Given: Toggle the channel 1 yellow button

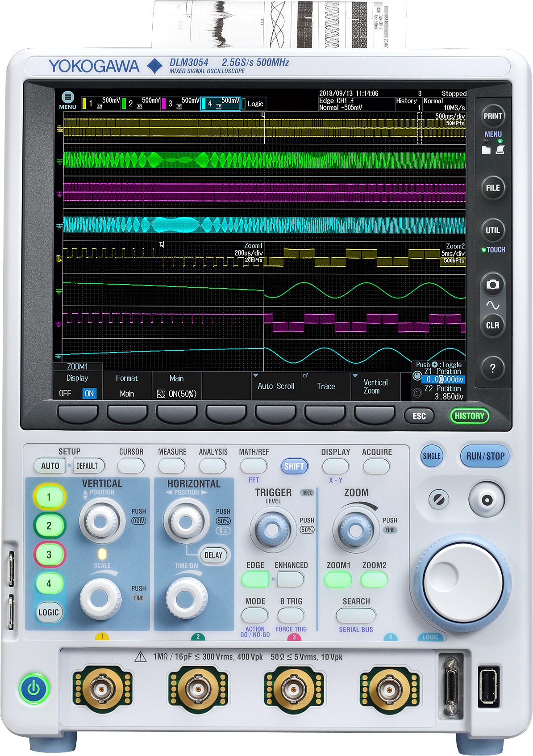Looking at the screenshot, I should click(x=49, y=497).
